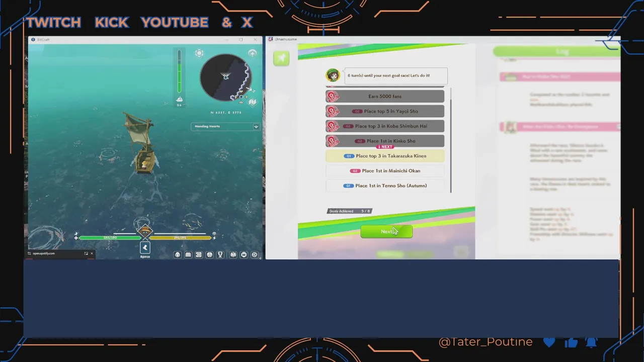
Task: Click the G1 badge on Takarazuka Kinen goal
Action: click(349, 156)
